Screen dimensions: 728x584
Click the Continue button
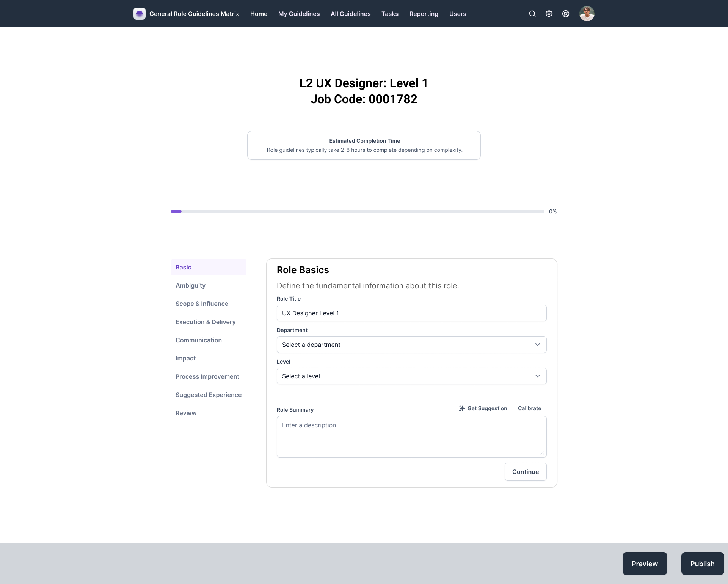pyautogui.click(x=526, y=472)
